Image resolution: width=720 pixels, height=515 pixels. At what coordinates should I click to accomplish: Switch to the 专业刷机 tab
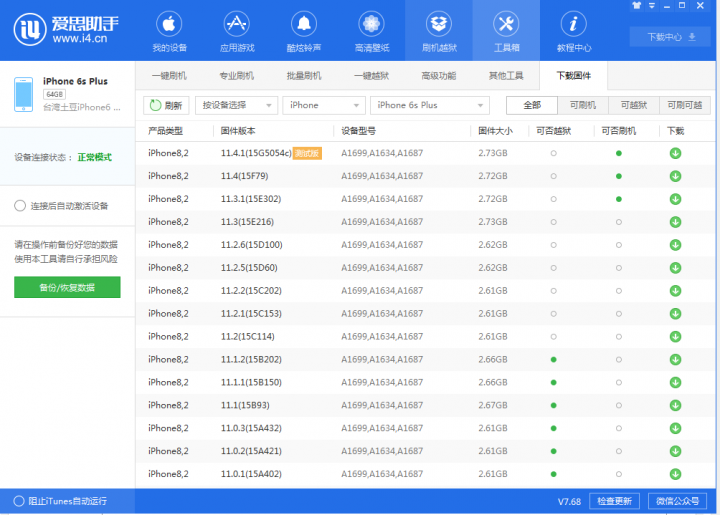click(x=236, y=76)
